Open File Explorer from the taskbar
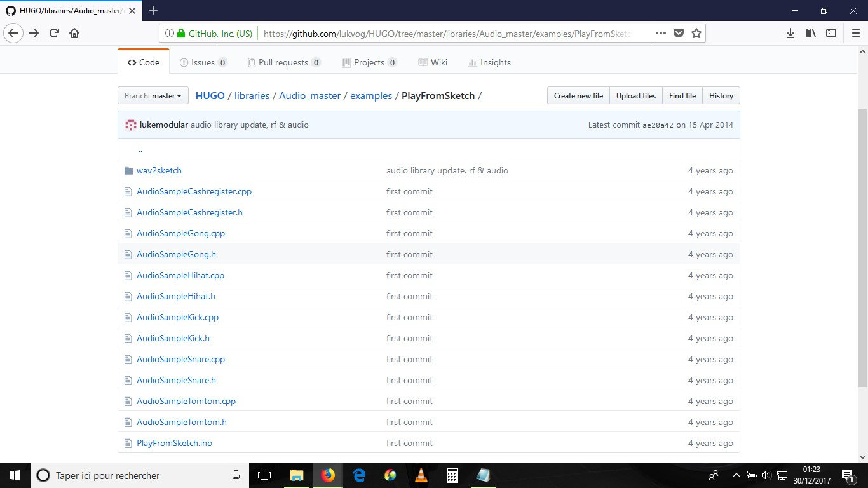This screenshot has height=488, width=868. point(296,475)
